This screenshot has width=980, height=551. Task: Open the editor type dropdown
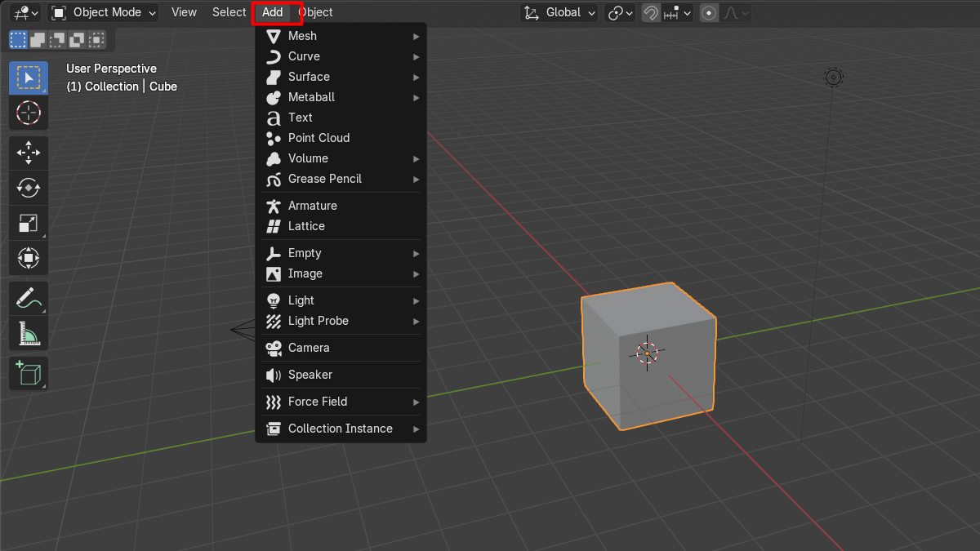pyautogui.click(x=25, y=12)
